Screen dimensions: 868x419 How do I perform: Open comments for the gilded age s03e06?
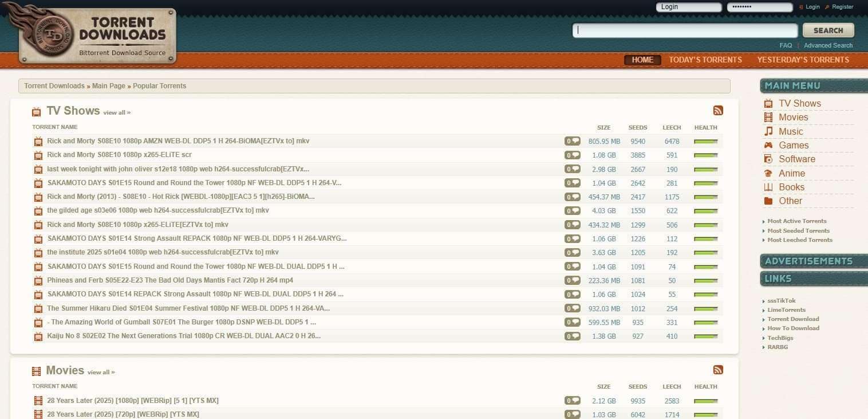pyautogui.click(x=573, y=210)
